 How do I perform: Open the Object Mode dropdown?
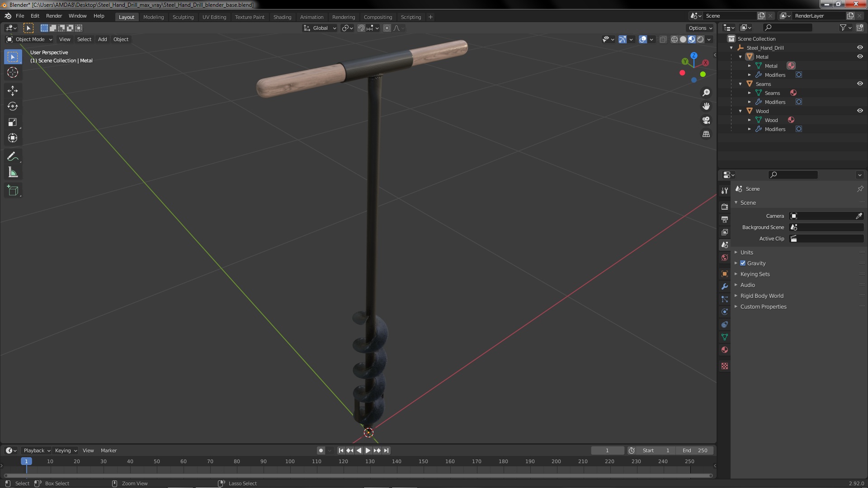[29, 39]
